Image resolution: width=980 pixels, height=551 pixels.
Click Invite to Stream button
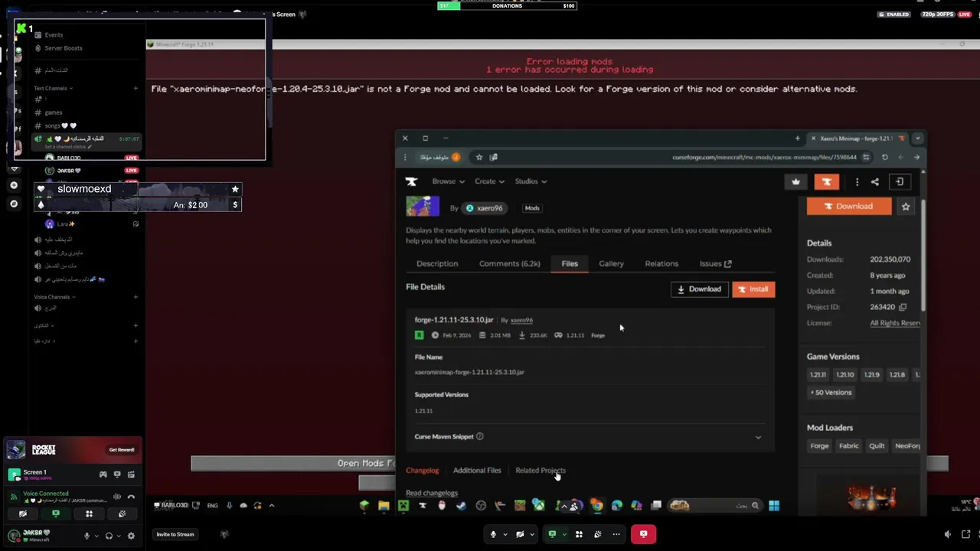[x=175, y=534]
